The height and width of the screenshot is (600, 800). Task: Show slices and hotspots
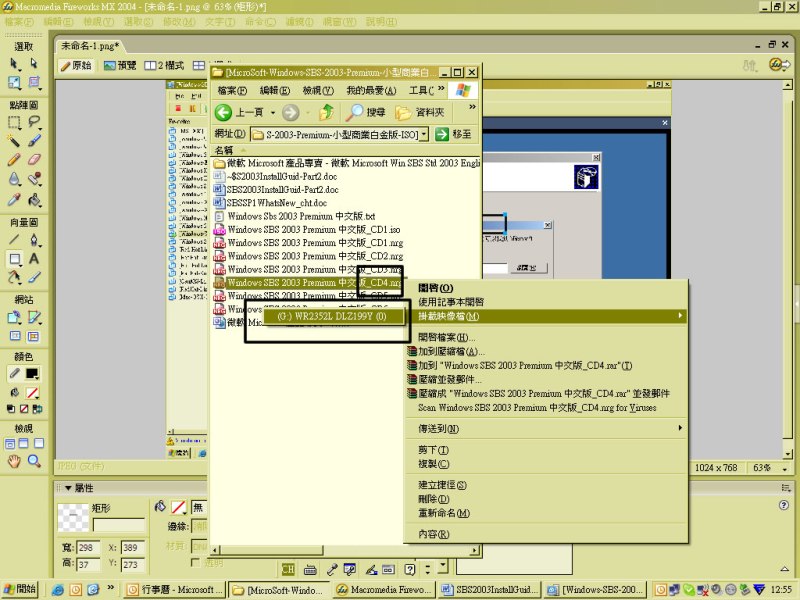(33, 336)
